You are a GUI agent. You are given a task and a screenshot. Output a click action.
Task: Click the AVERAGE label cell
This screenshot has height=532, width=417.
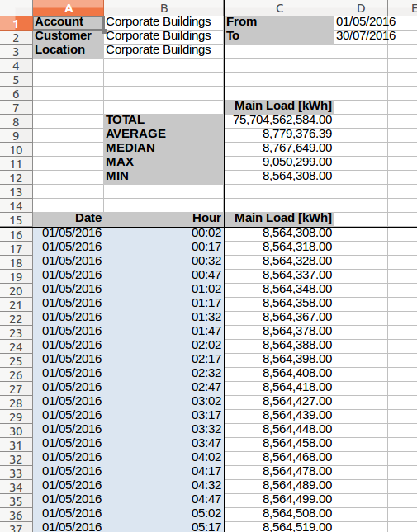(x=163, y=134)
